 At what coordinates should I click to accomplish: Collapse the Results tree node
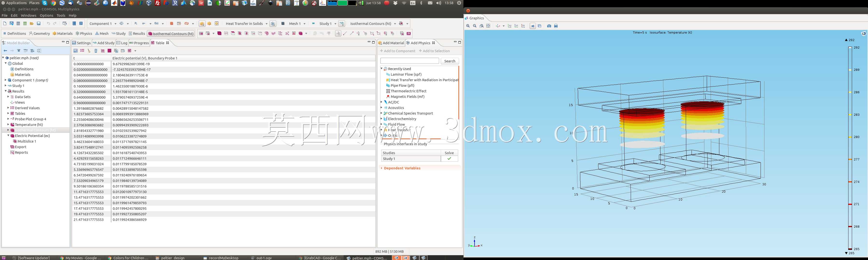[x=5, y=91]
